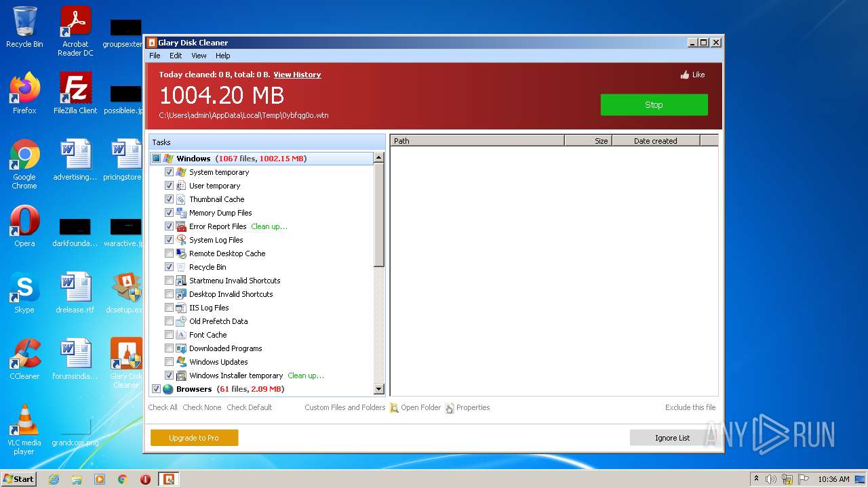Screen dimensions: 868x488
Task: Click the Memory Dump Files icon
Action: (181, 213)
